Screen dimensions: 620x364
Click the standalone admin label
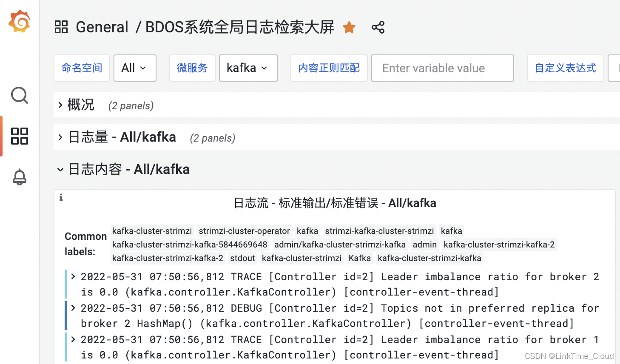pos(425,245)
